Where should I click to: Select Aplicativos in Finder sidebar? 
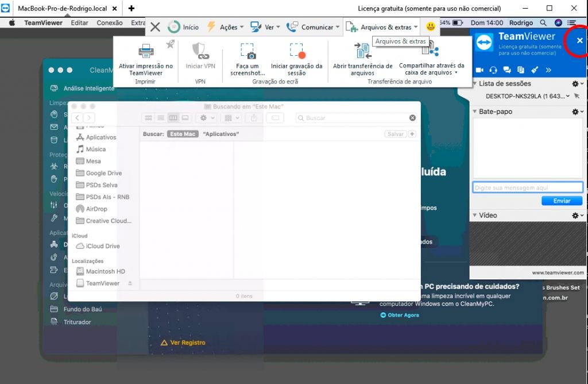coord(96,137)
